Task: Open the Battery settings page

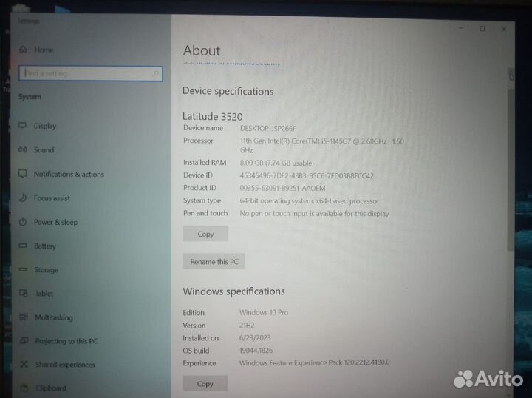Action: tap(45, 246)
